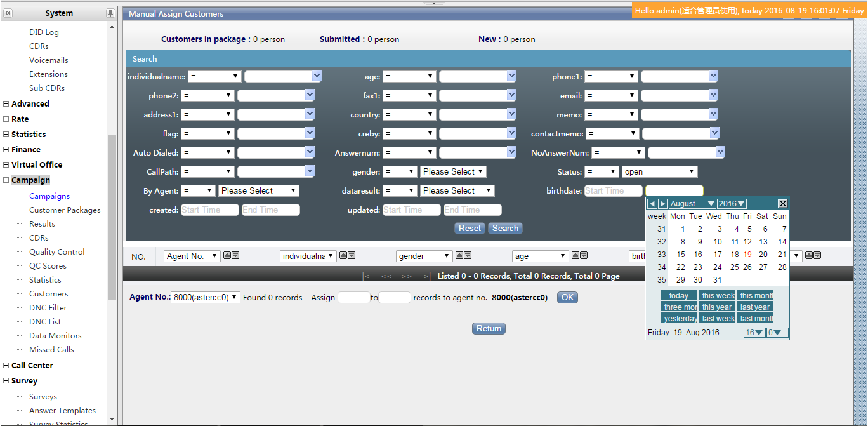Viewport: 868px width, 426px height.
Task: Sort age column ascending
Action: (575, 256)
